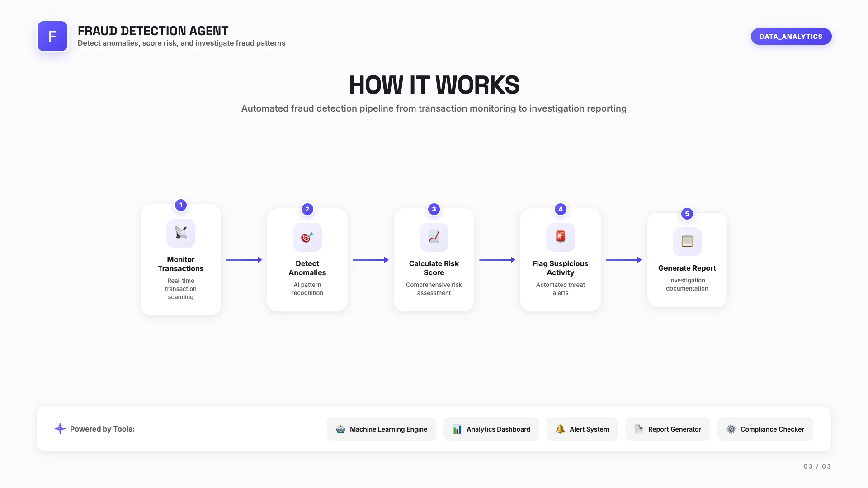Click the gear icon in Compliance Checker chip
The width and height of the screenshot is (868, 488).
pos(731,429)
